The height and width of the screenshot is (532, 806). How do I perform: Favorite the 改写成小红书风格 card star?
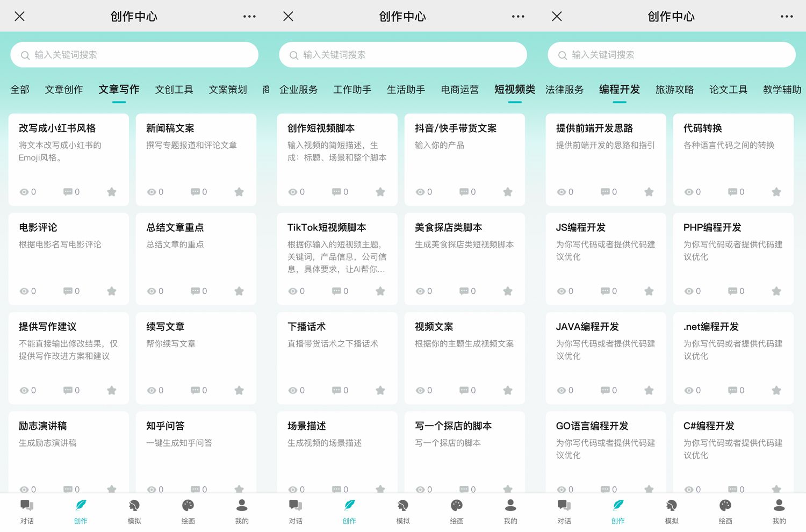tap(112, 192)
